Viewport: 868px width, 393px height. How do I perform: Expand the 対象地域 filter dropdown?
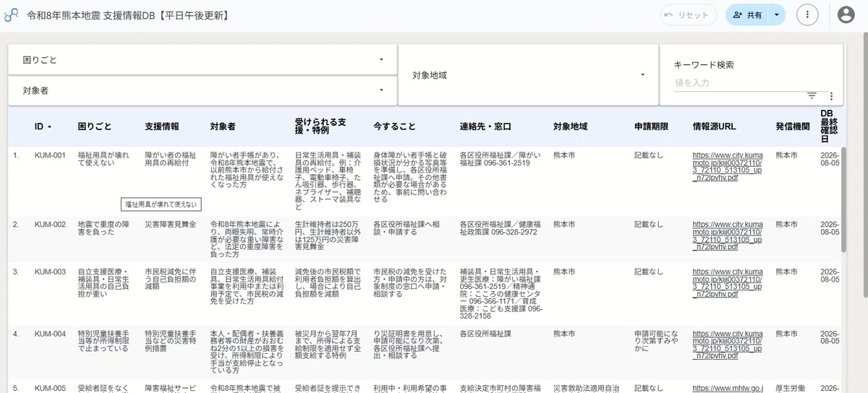[528, 74]
